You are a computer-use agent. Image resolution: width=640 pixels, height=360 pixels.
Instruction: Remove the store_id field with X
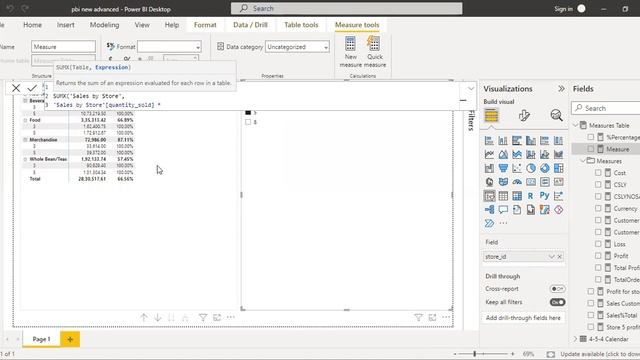(x=560, y=256)
